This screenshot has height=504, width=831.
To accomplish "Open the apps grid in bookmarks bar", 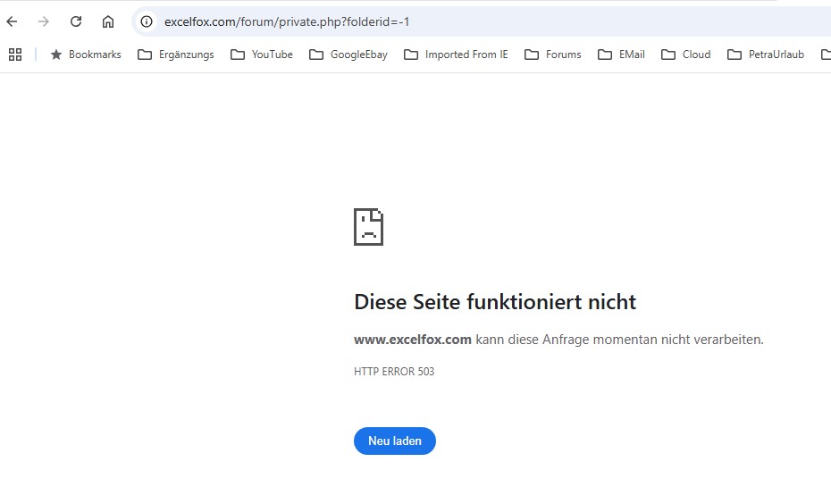I will [15, 55].
